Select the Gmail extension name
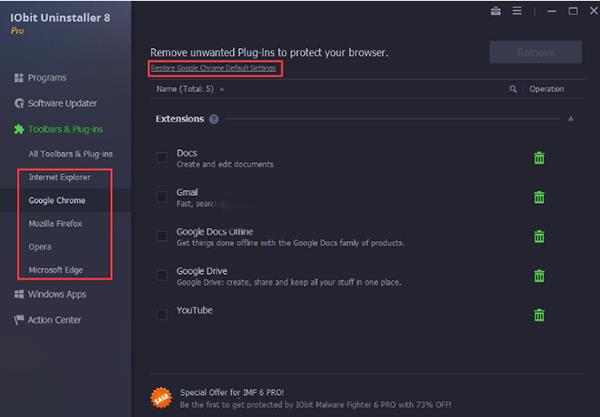The image size is (600, 417). pos(187,192)
